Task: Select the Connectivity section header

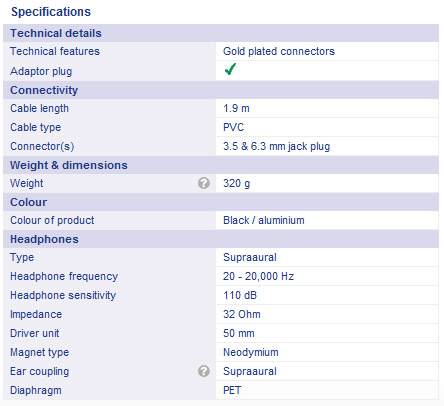Action: tap(221, 90)
